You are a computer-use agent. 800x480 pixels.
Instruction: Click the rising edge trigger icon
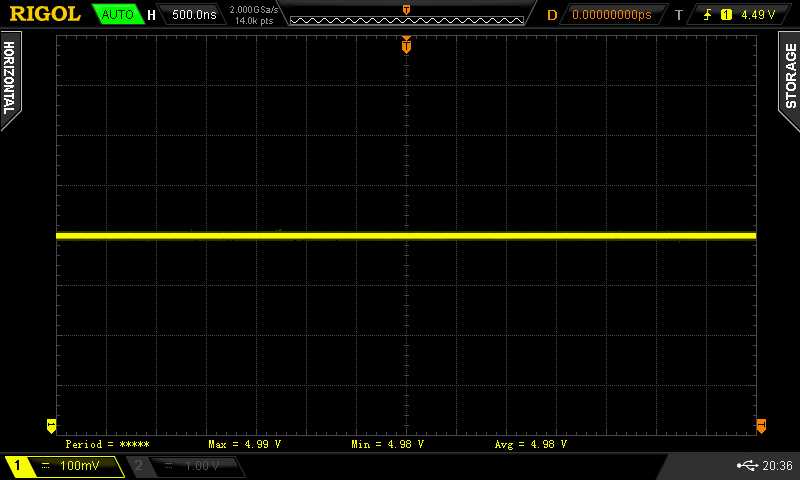click(x=707, y=15)
